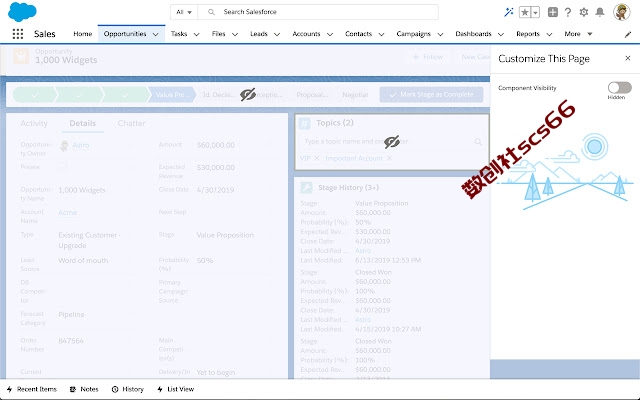Click Recent Items in utility bar
Viewport: 640px width, 400px height.
click(x=32, y=389)
